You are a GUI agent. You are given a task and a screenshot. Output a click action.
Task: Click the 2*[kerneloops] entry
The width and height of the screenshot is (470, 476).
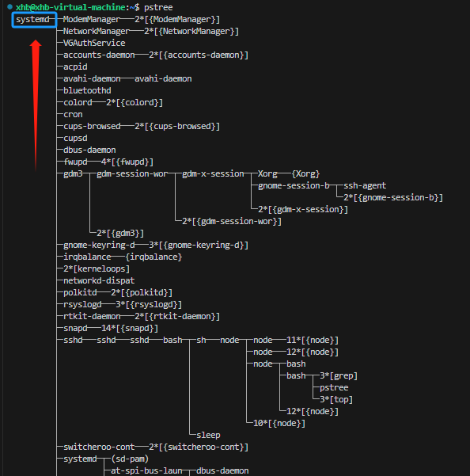tap(97, 268)
